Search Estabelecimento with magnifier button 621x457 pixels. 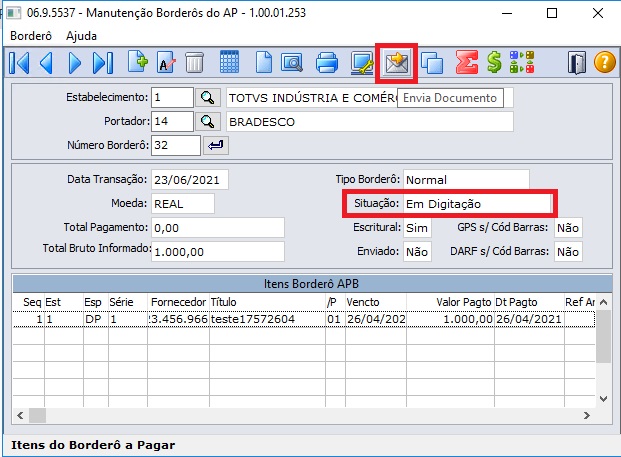pos(208,97)
